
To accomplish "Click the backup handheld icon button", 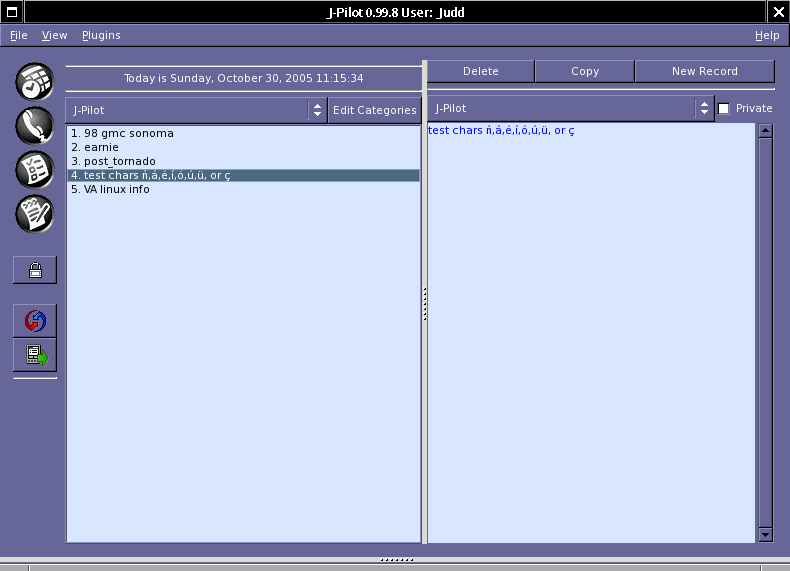I will click(35, 355).
